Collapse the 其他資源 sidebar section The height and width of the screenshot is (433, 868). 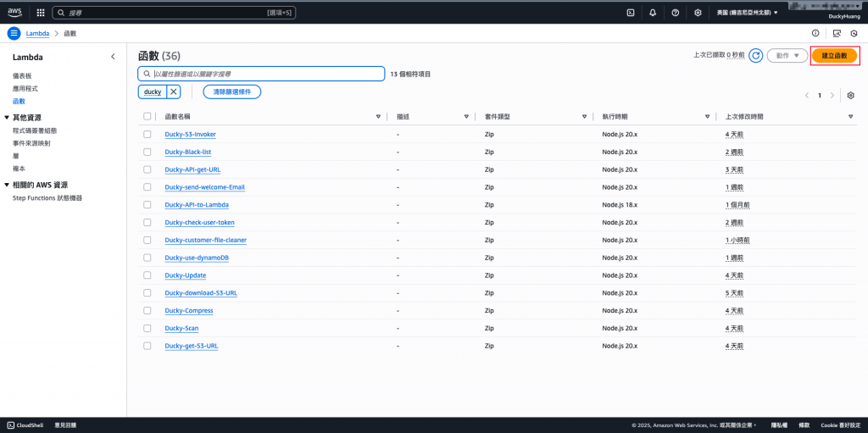7,118
